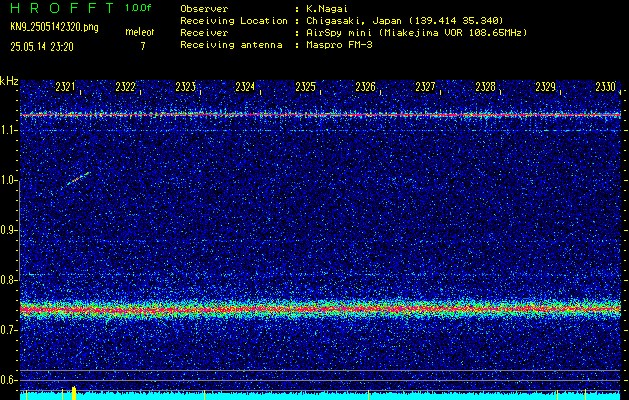This screenshot has height=400, width=629.
Task: Click the 0.9 frequency axis label
Action: click(7, 230)
